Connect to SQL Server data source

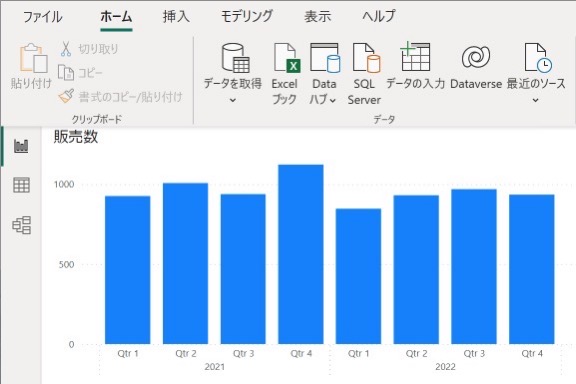366,58
